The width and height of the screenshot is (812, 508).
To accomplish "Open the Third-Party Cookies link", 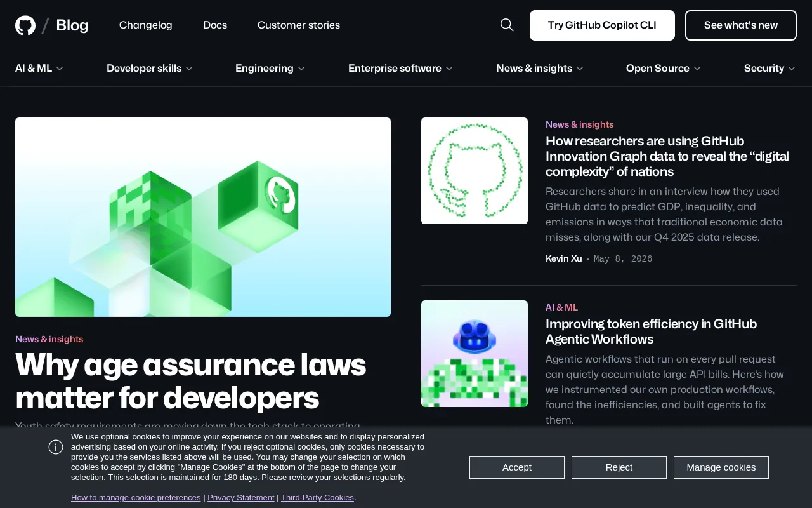I will (317, 497).
